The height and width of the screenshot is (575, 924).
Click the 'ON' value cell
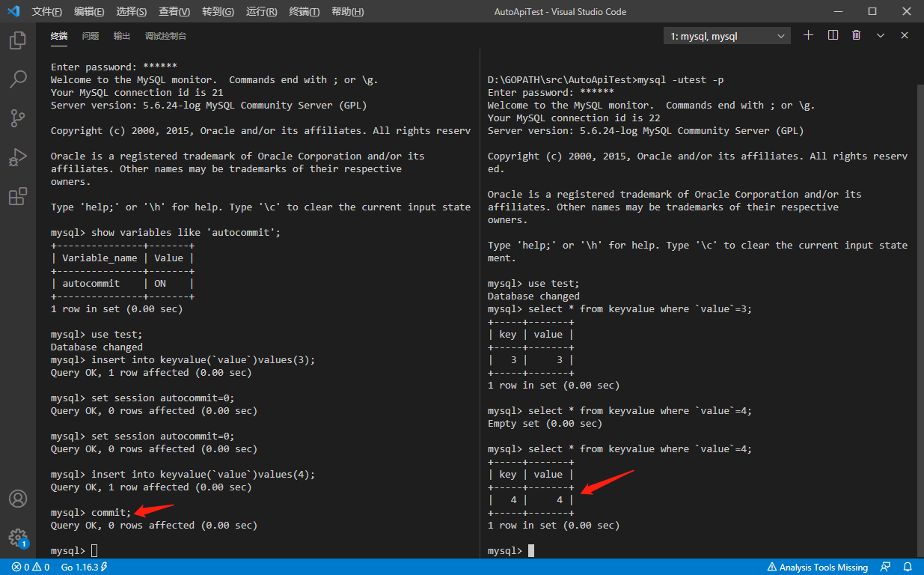(x=160, y=283)
